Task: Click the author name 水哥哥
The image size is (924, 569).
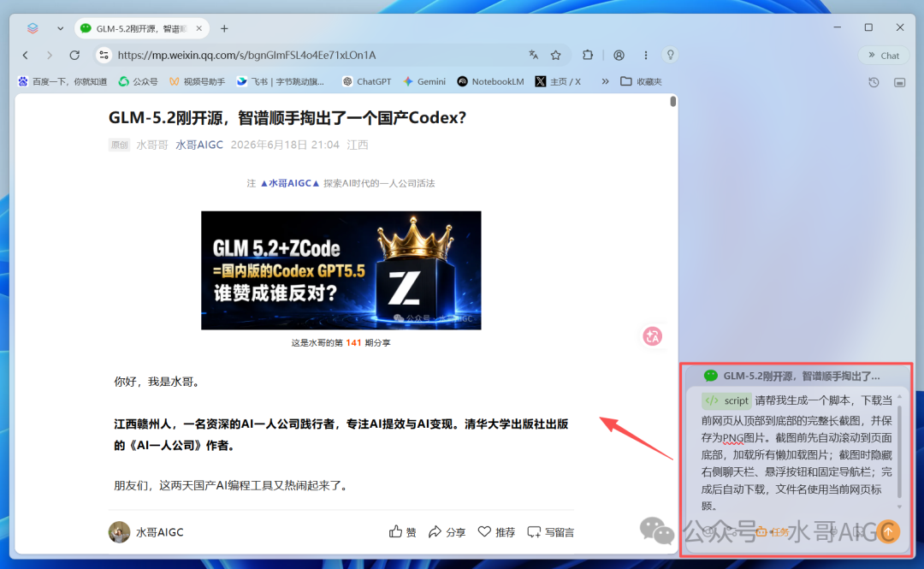Action: pyautogui.click(x=152, y=145)
